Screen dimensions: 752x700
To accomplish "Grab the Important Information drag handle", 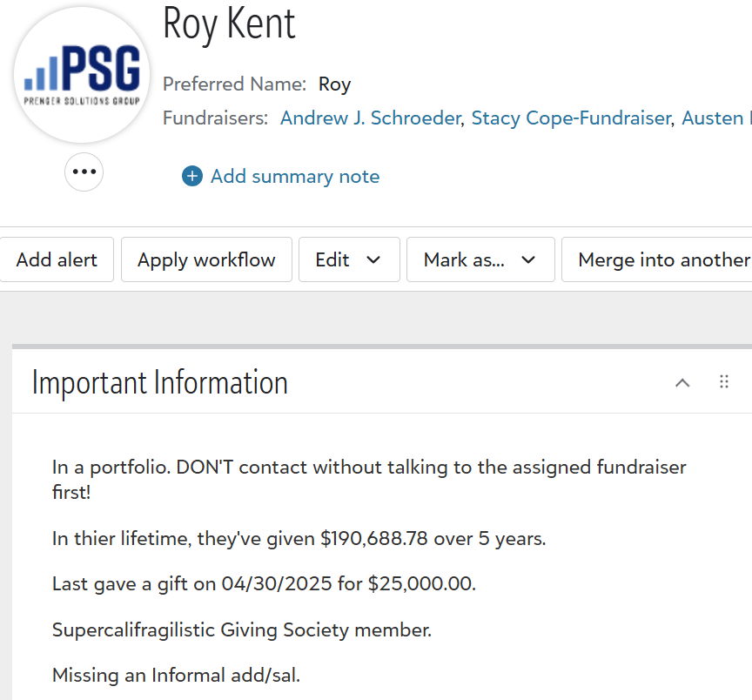I will tap(724, 382).
